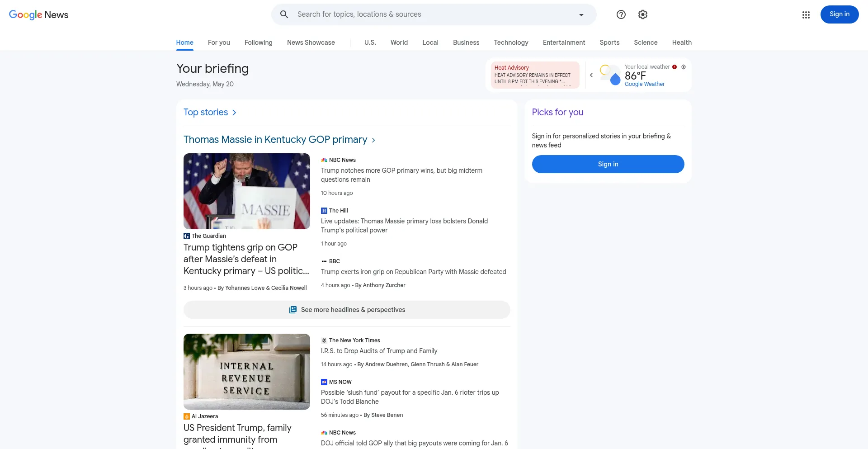Click the newspaper icon in See more headlines
868x449 pixels.
(293, 310)
